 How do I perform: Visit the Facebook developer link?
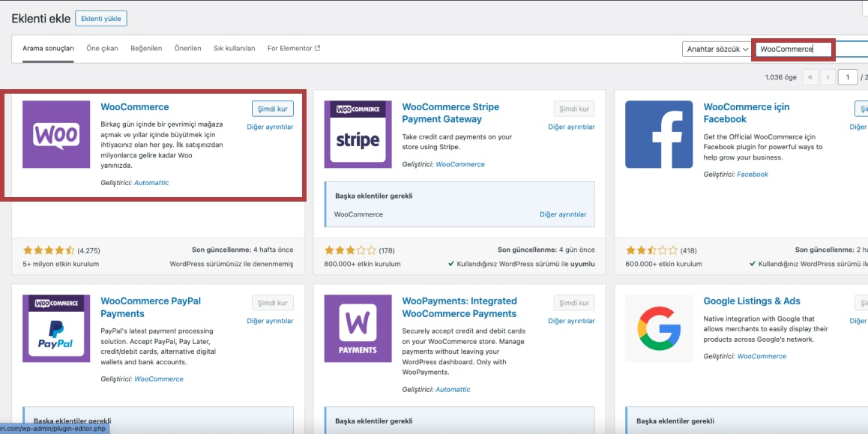pyautogui.click(x=753, y=175)
